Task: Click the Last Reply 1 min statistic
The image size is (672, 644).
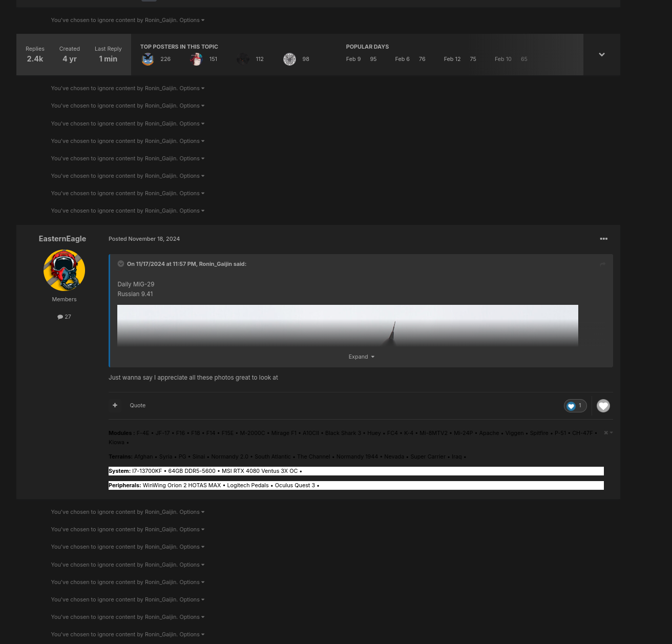Action: click(x=108, y=55)
